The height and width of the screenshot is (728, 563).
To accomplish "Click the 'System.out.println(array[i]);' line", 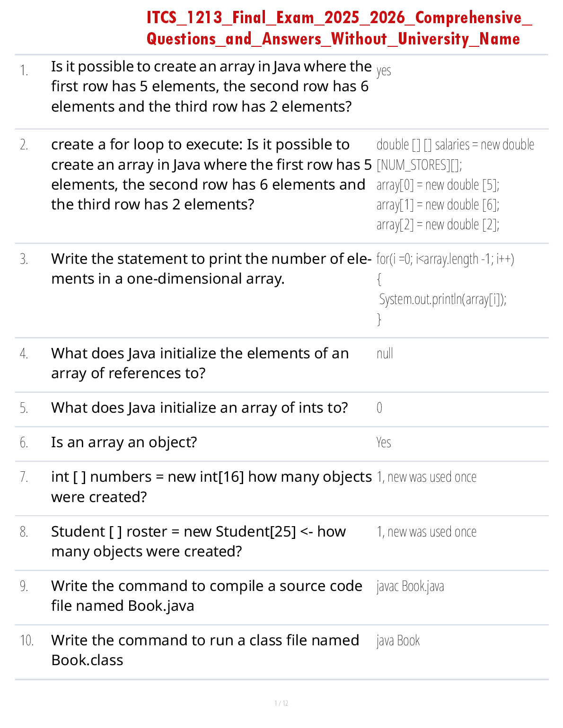I will (443, 299).
